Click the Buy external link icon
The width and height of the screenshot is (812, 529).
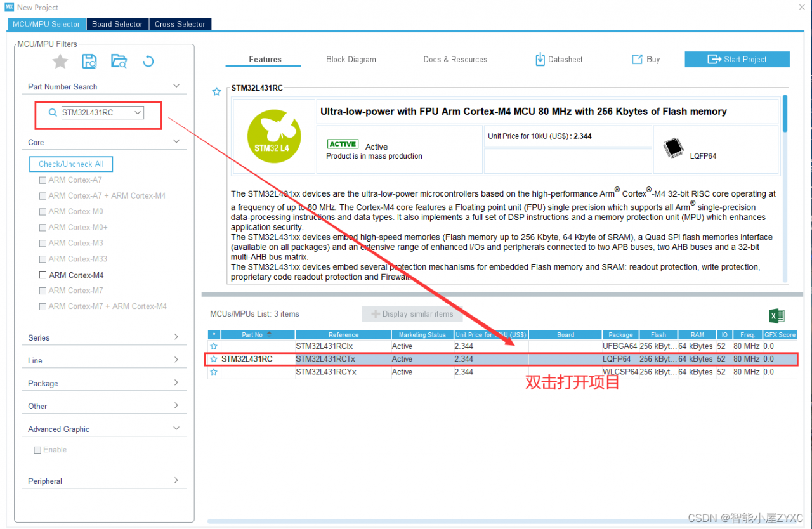(637, 59)
